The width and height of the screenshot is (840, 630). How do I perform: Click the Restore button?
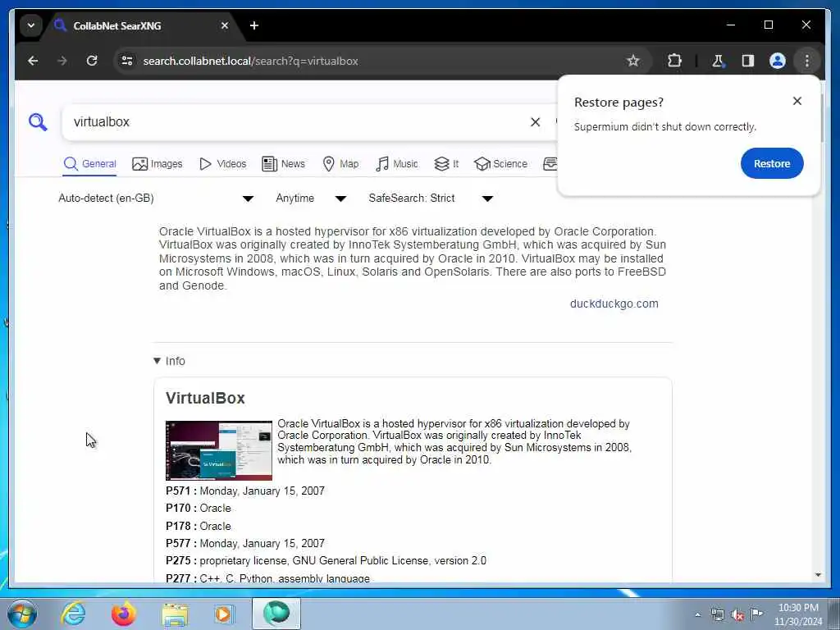[x=771, y=163]
